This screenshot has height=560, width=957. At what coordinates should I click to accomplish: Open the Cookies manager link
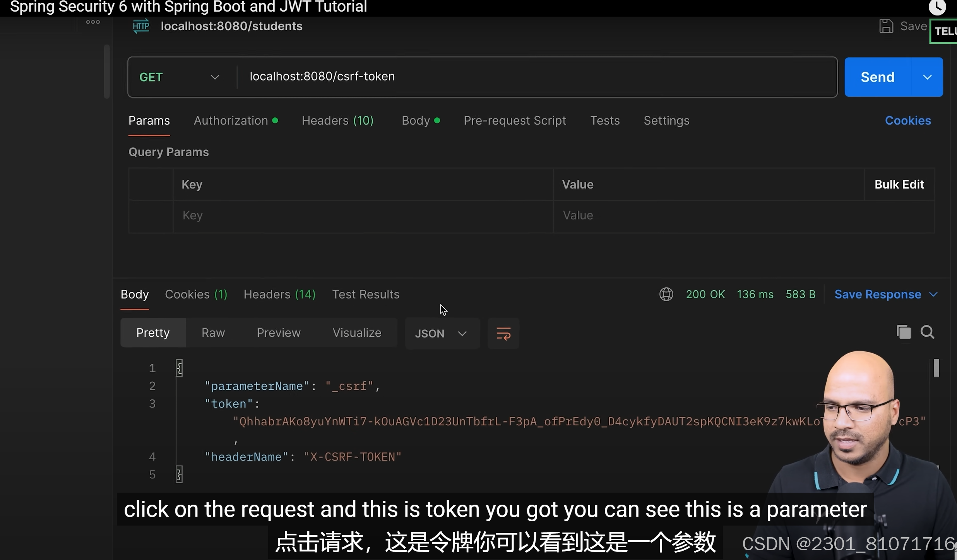tap(908, 120)
